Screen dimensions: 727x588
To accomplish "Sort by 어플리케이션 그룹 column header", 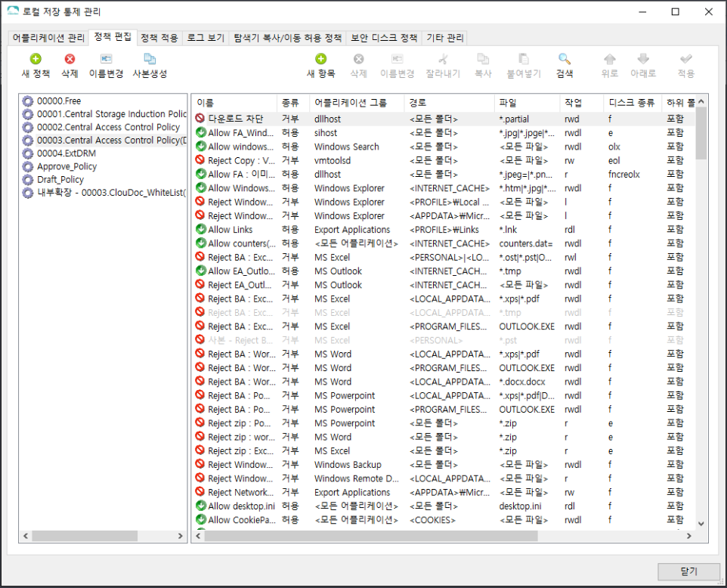I will point(357,103).
